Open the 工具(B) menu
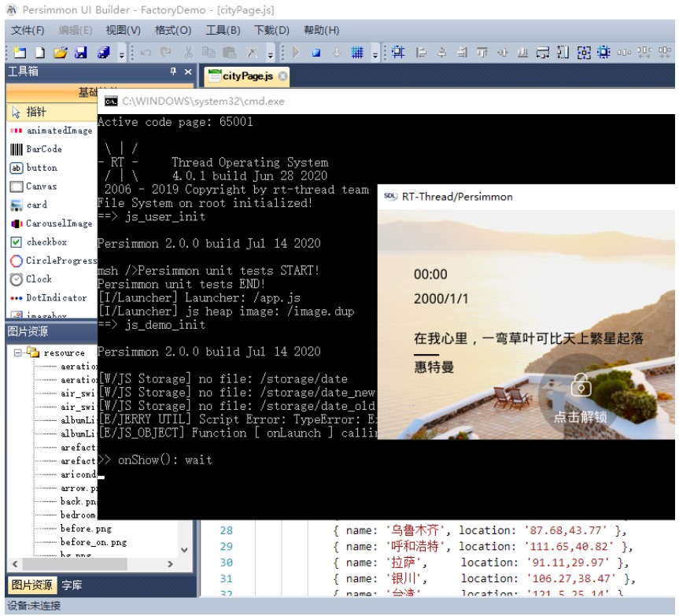 coord(223,31)
